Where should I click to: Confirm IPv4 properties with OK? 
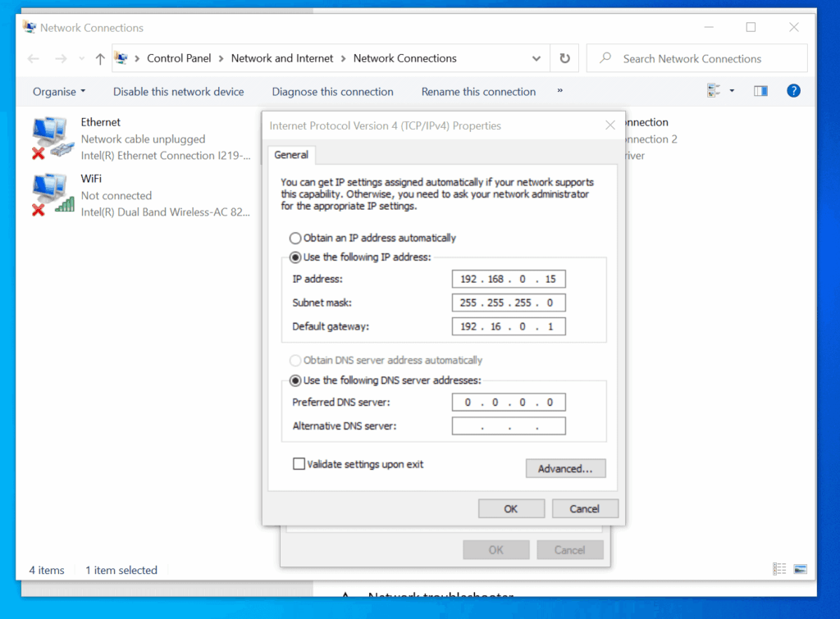[511, 508]
